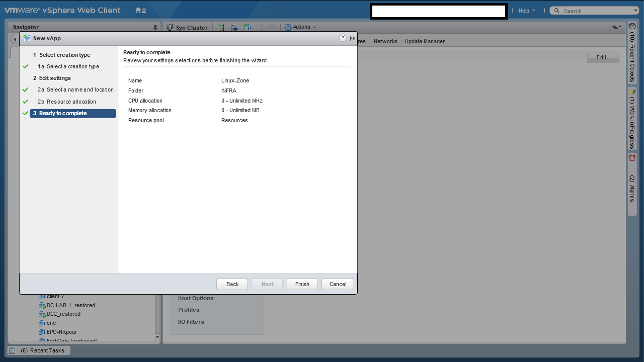Open the Actions dropdown menu
Viewport: 644px width, 362px height.
point(301,27)
